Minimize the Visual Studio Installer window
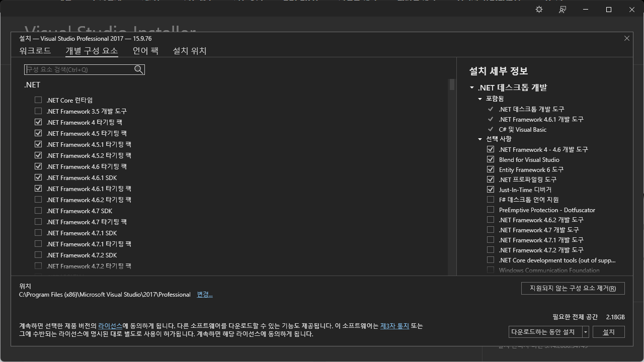644x362 pixels. pyautogui.click(x=586, y=10)
